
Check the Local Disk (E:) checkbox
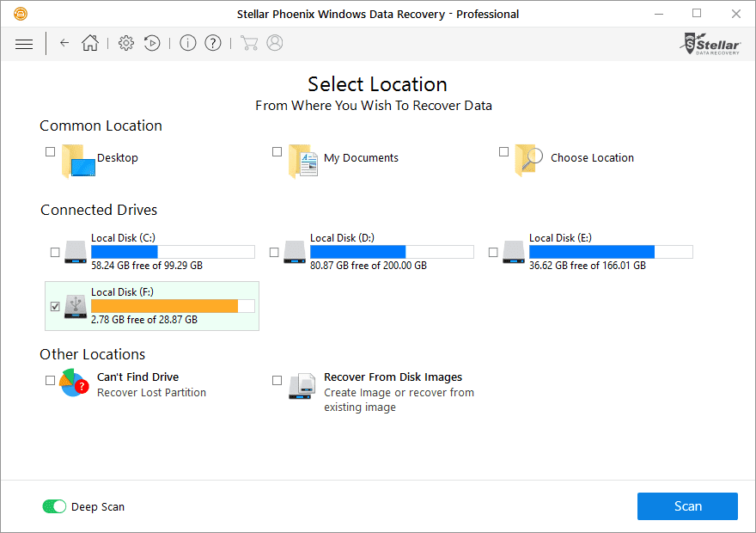[x=493, y=252]
